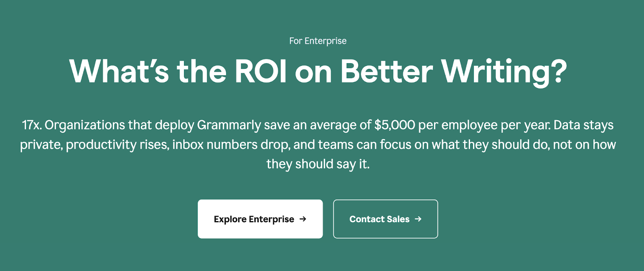Select the right-arrow next to Contact Sales text
This screenshot has width=644, height=271.
[418, 219]
